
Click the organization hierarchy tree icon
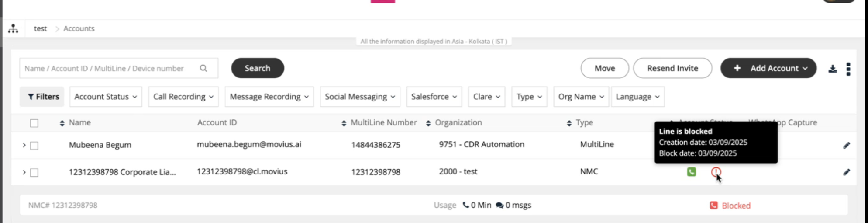[13, 29]
